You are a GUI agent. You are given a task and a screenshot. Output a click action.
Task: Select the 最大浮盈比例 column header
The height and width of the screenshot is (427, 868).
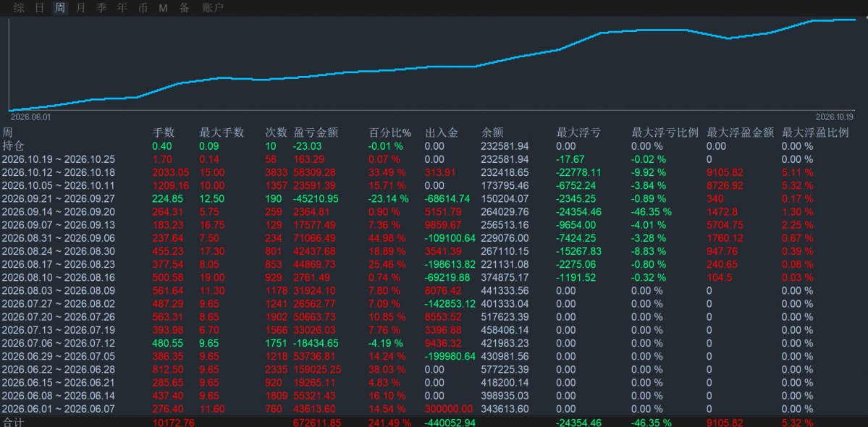pos(815,132)
